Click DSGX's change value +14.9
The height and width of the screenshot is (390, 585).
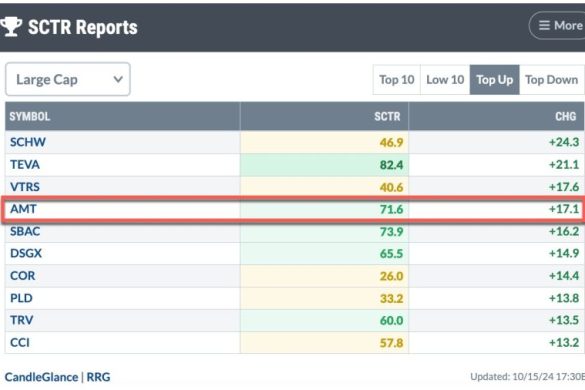564,253
